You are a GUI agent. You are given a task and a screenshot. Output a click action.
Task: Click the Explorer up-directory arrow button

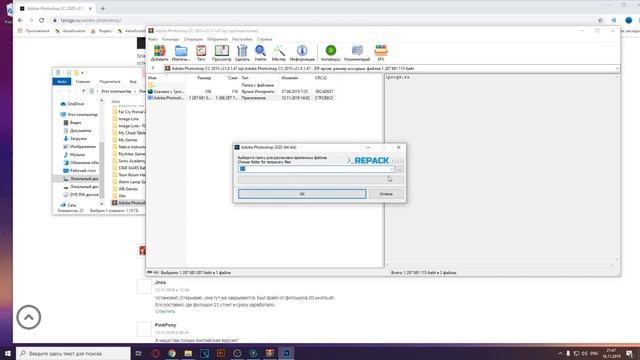coord(84,91)
